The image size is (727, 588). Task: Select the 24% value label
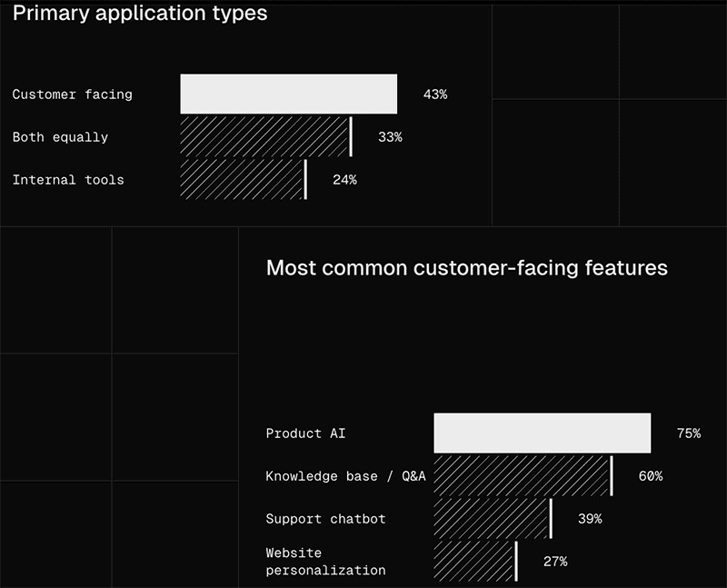click(x=344, y=179)
